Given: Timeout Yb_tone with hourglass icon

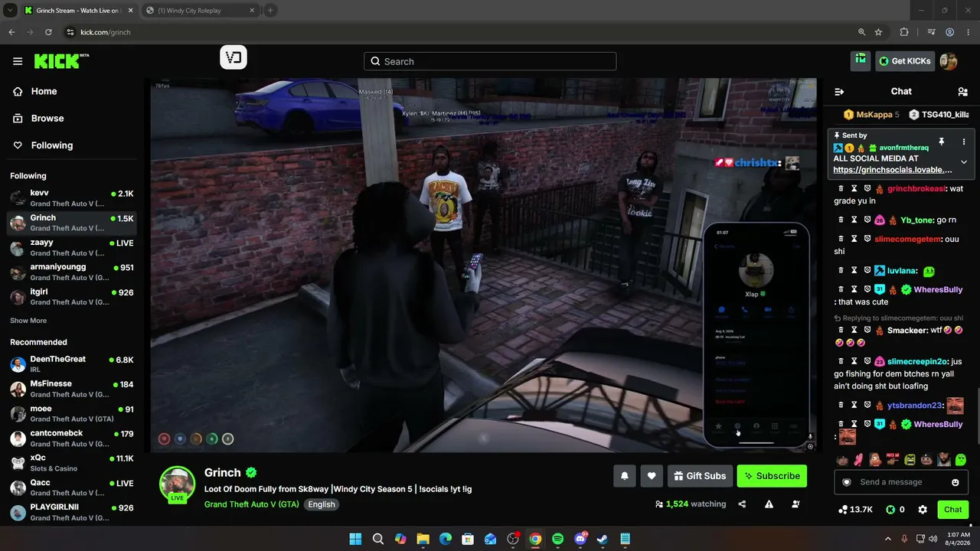Looking at the screenshot, I should (x=854, y=220).
